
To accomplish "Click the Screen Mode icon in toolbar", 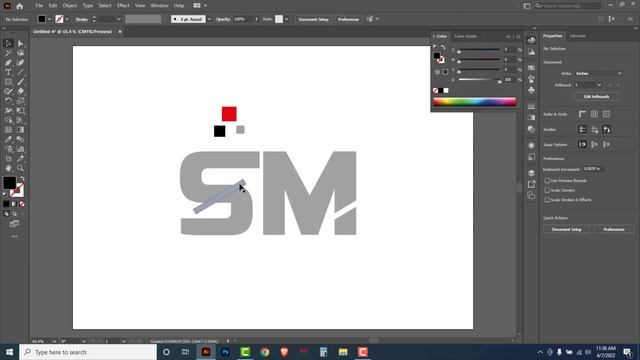I will point(14,224).
